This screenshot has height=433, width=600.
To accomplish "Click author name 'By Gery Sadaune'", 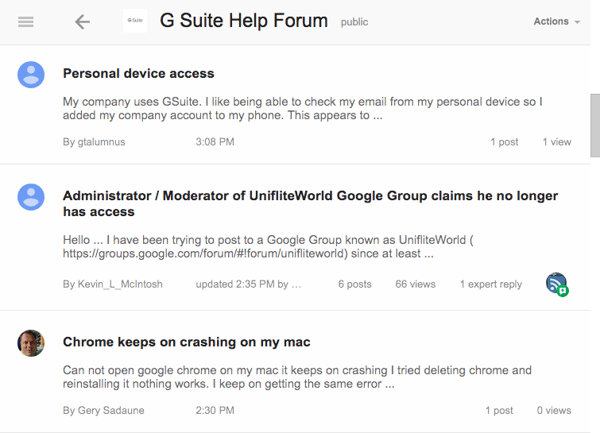I will pyautogui.click(x=103, y=410).
